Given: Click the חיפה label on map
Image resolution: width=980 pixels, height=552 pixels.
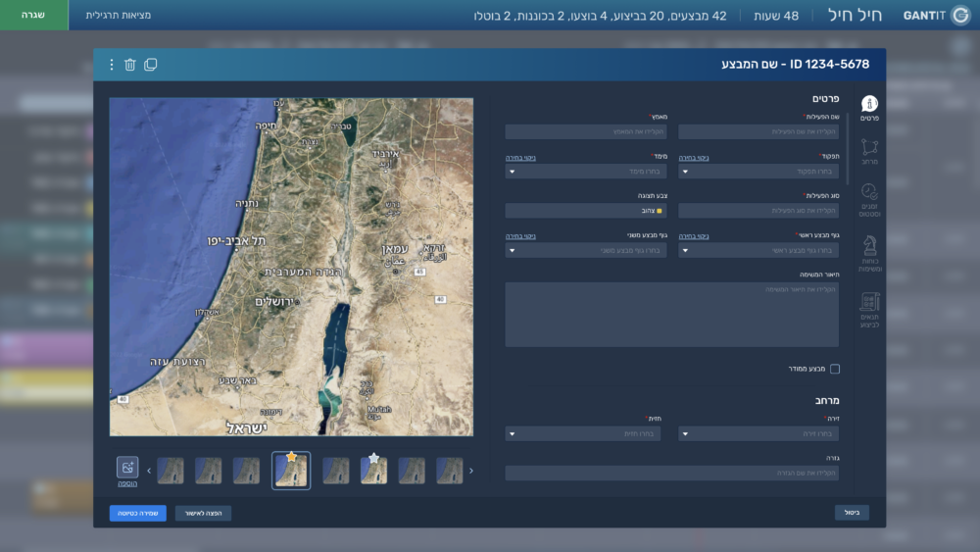Looking at the screenshot, I should pyautogui.click(x=267, y=125).
